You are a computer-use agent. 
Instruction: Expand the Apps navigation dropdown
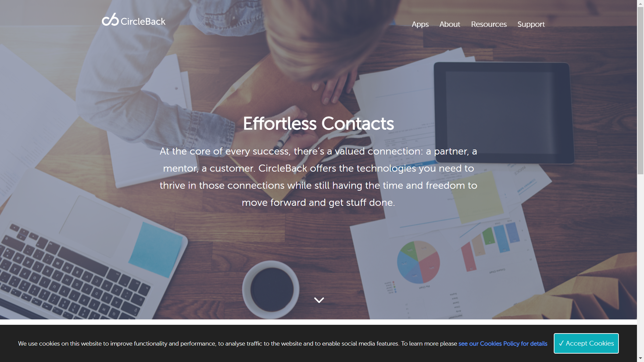[420, 24]
